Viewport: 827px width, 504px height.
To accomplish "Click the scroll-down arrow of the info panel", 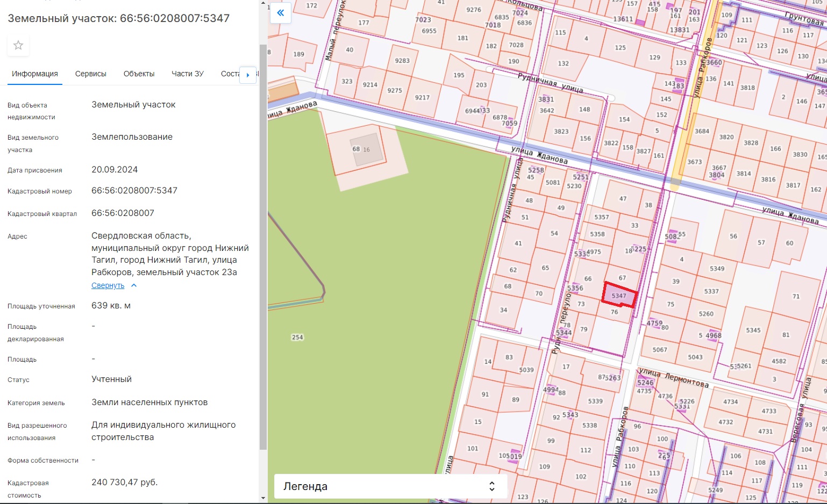I will tap(263, 498).
